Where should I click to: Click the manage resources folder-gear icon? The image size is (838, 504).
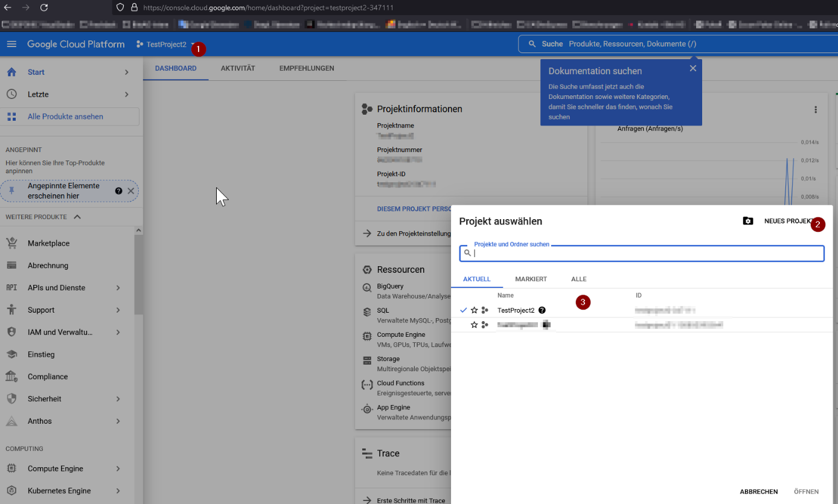[x=748, y=221]
